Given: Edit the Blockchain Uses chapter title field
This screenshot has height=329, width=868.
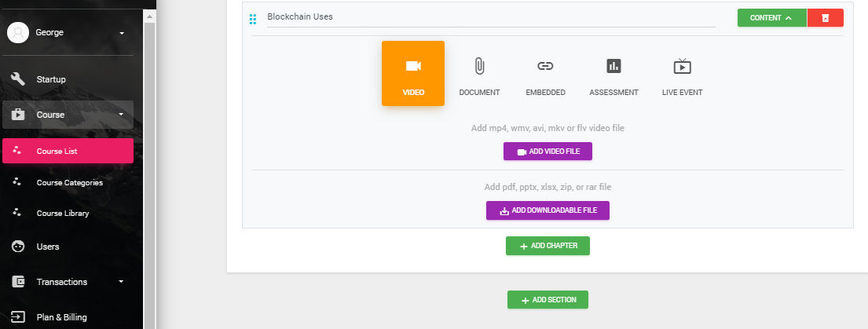Looking at the screenshot, I should (491, 17).
